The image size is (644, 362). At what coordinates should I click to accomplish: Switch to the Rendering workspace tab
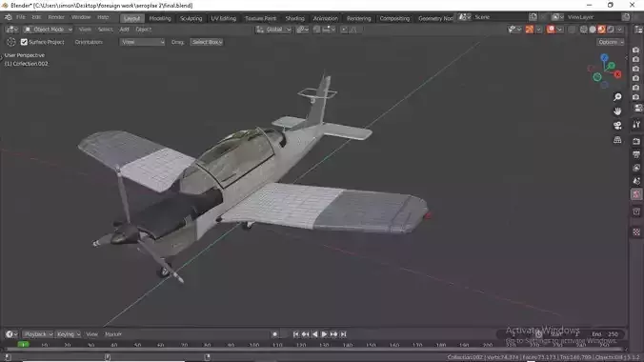[358, 18]
